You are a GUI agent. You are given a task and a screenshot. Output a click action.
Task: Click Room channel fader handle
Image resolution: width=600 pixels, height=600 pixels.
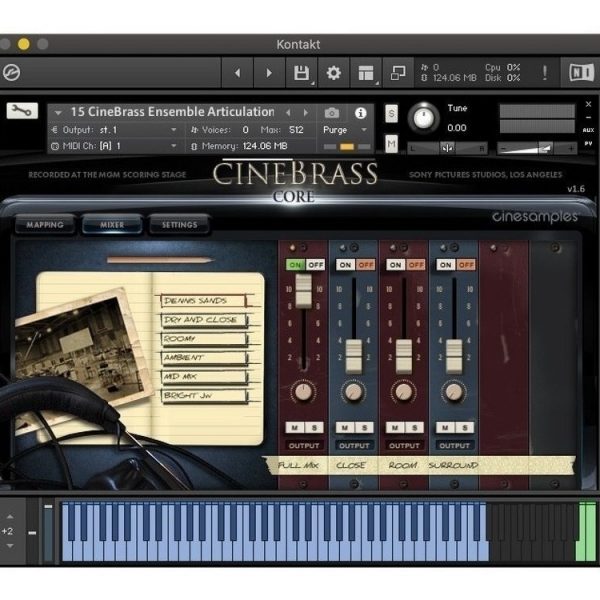tap(404, 356)
